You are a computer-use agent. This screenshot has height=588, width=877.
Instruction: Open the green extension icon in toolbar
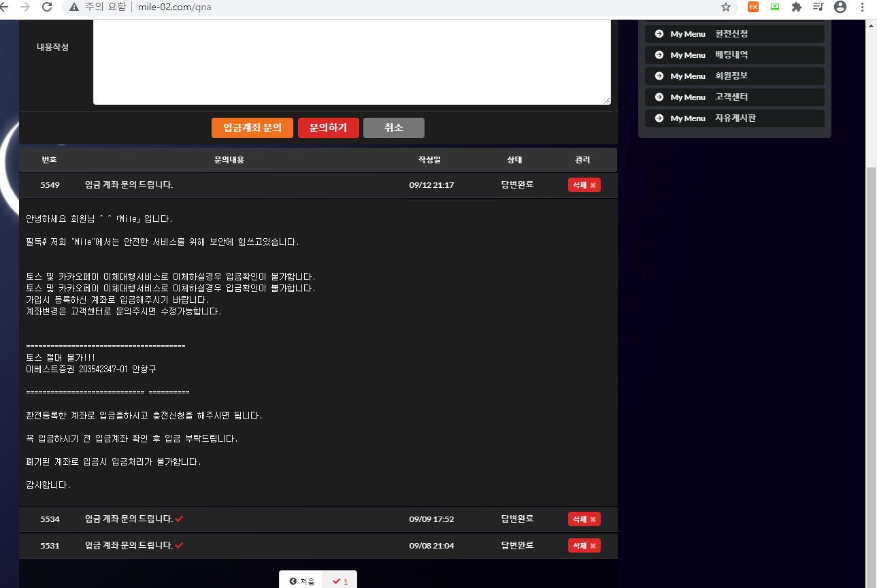[x=775, y=7]
